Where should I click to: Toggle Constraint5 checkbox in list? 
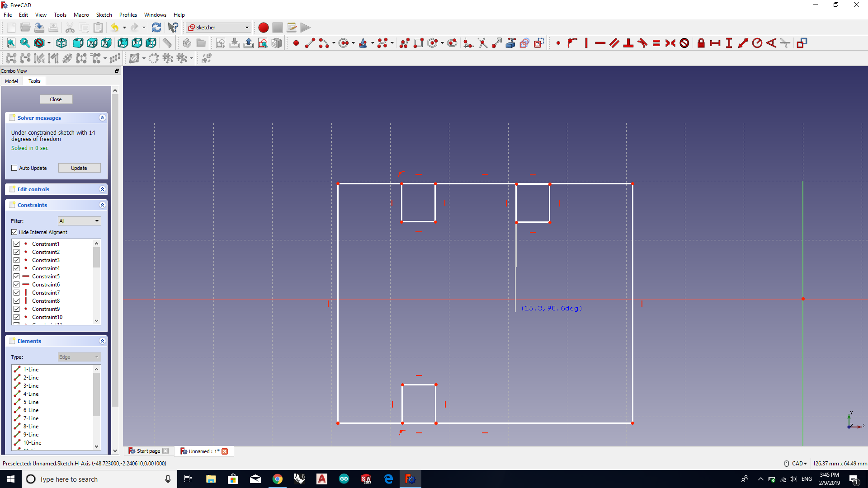point(17,277)
